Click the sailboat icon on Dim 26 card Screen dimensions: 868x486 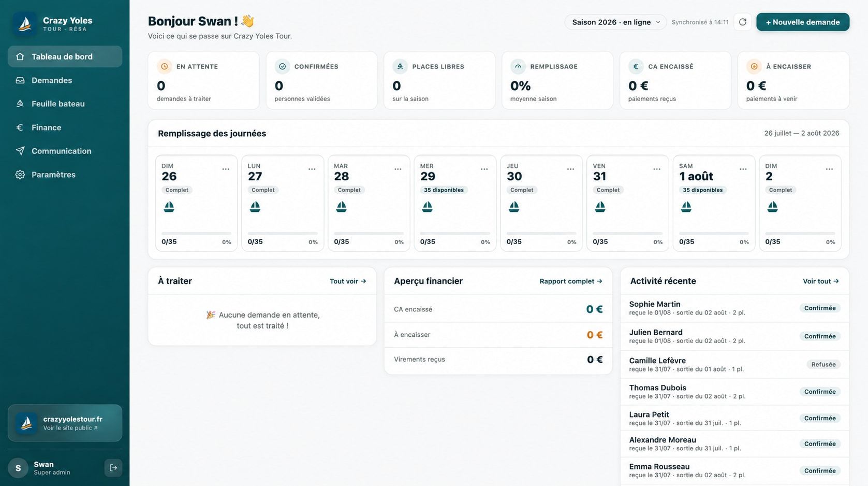pyautogui.click(x=169, y=207)
